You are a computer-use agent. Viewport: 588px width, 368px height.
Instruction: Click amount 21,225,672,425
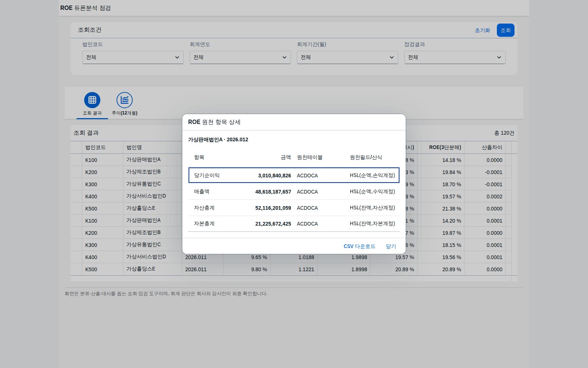273,224
